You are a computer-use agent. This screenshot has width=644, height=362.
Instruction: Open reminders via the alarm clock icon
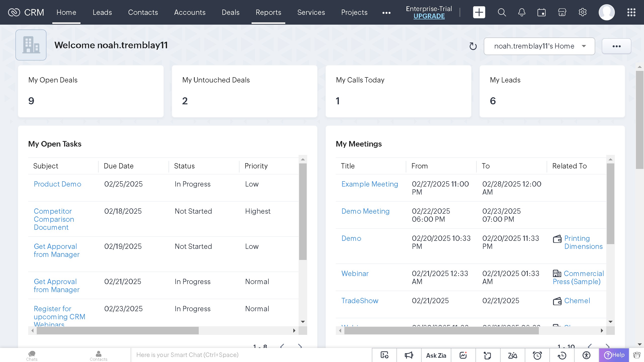tap(537, 355)
